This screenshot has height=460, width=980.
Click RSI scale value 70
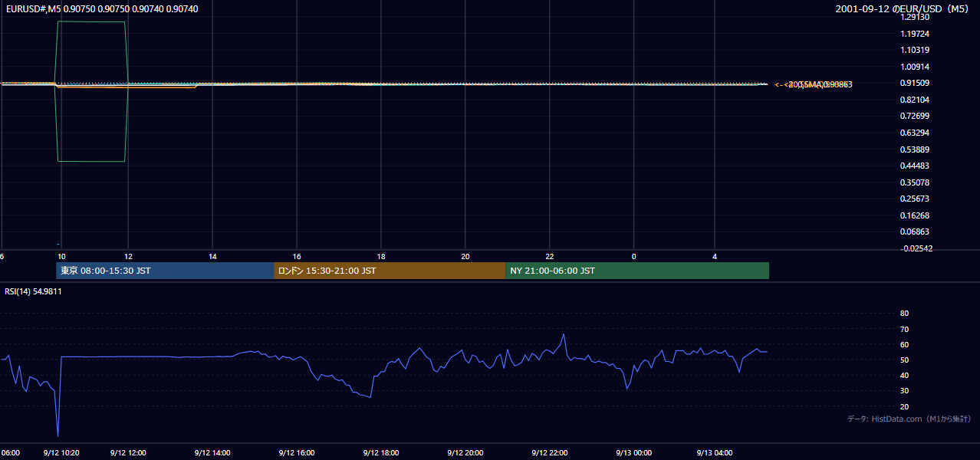tap(904, 329)
